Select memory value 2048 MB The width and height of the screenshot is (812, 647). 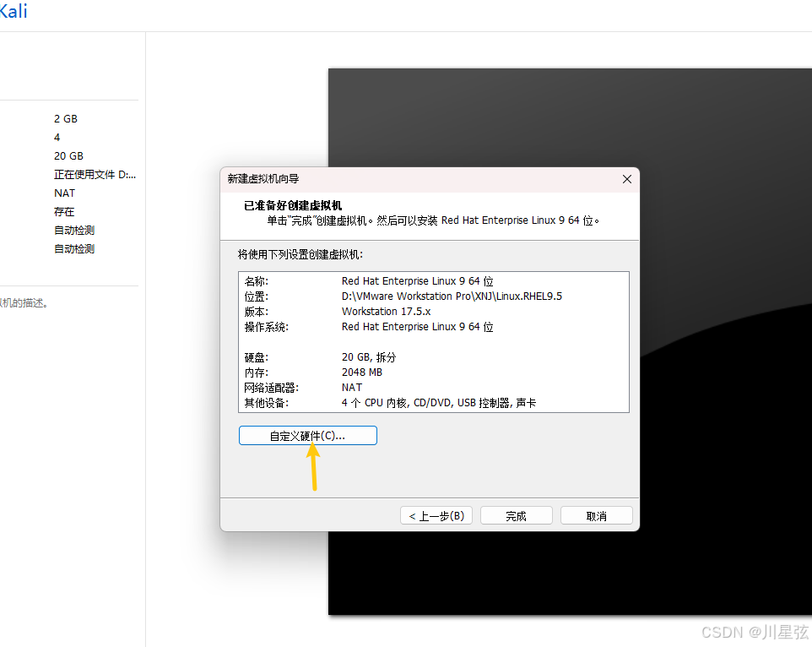(x=362, y=372)
